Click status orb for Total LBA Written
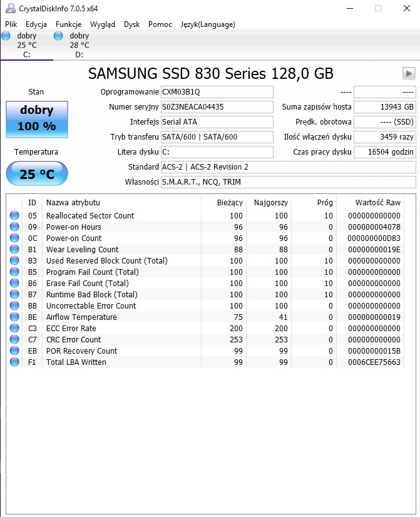Image resolution: width=420 pixels, height=517 pixels. click(x=14, y=362)
